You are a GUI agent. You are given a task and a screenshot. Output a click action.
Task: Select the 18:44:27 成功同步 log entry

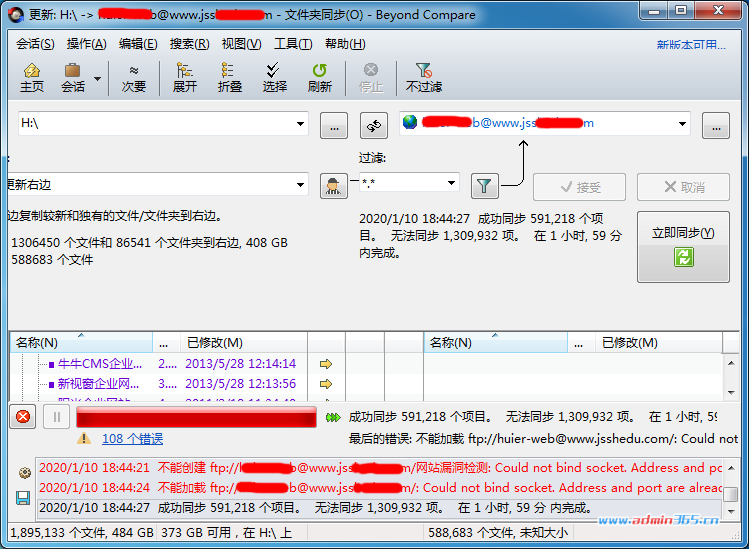(x=380, y=507)
